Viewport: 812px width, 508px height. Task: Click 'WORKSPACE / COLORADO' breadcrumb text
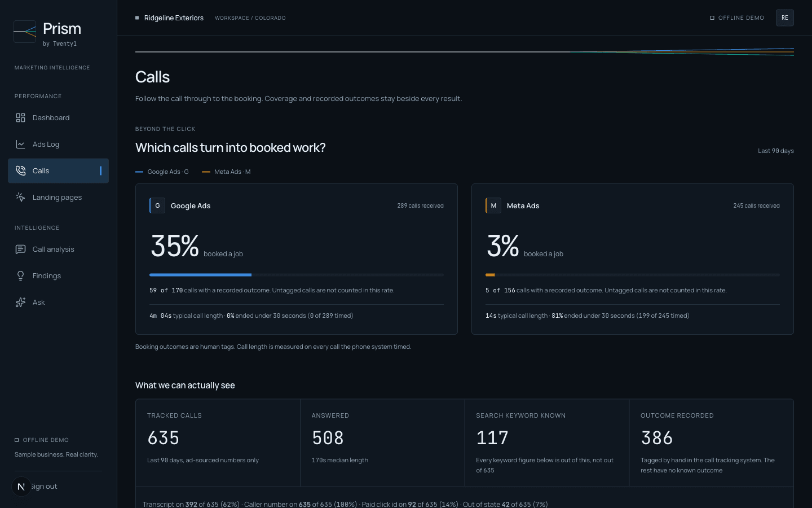[x=250, y=18]
